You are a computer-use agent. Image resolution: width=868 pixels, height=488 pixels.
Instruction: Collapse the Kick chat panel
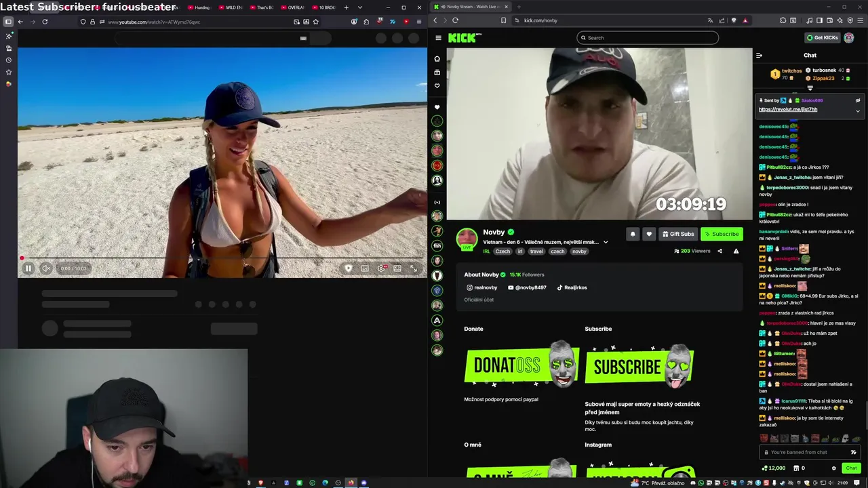[759, 56]
